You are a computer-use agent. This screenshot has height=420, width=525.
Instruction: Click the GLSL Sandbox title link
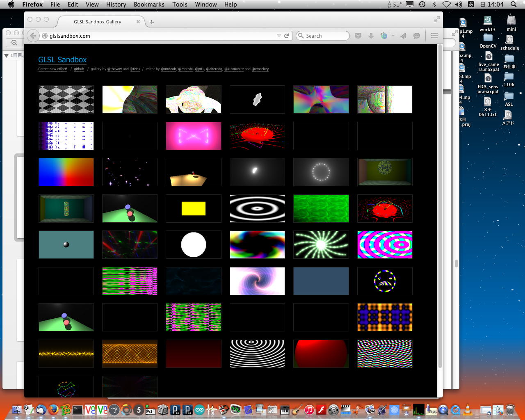pos(62,59)
